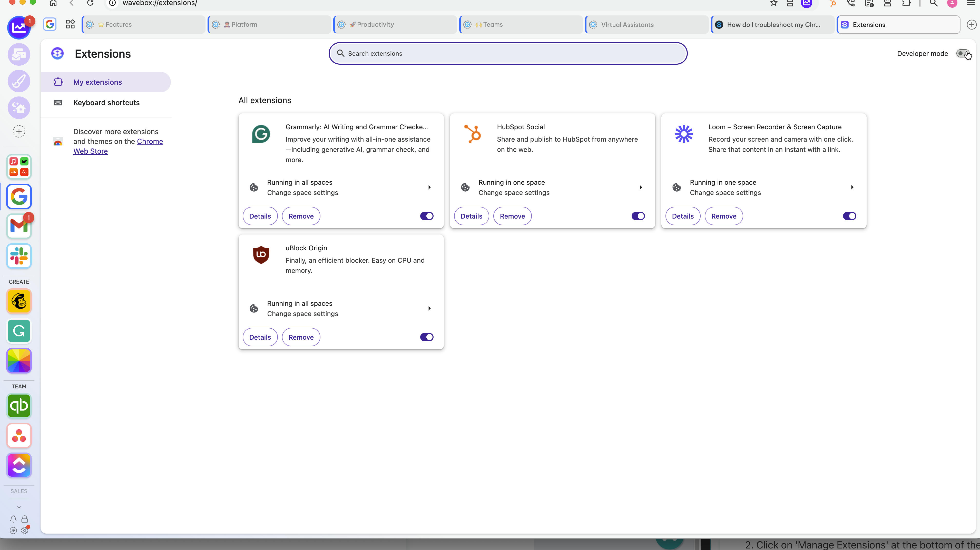Screen dimensions: 980x550
Task: Open HubSpot Social Details button
Action: tap(471, 216)
